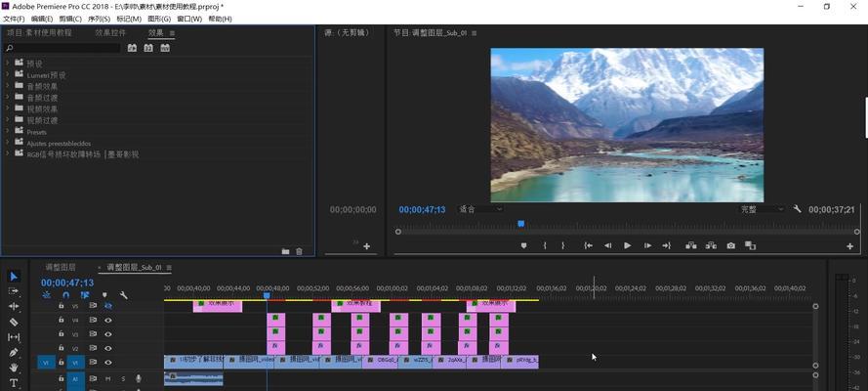
Task: Show the hidden V5 track output
Action: 108,305
